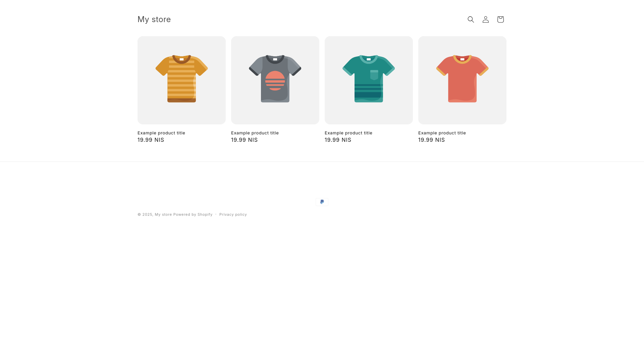Open the shopping cart icon
644x362 pixels.
pos(500,19)
